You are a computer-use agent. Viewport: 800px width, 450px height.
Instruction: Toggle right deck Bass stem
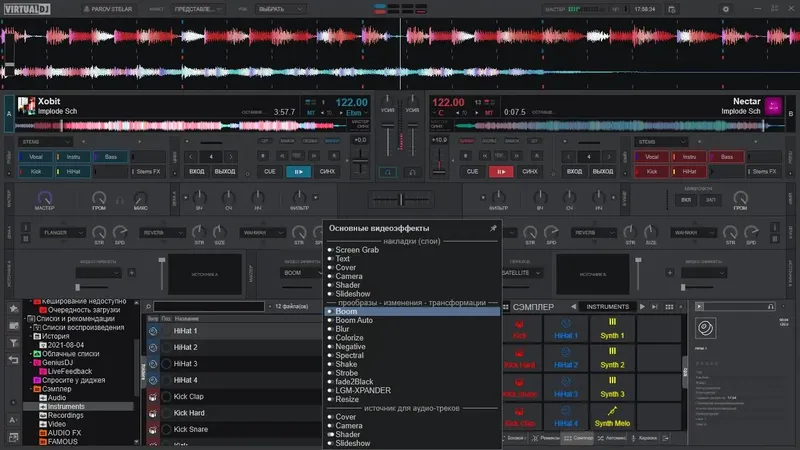point(727,157)
